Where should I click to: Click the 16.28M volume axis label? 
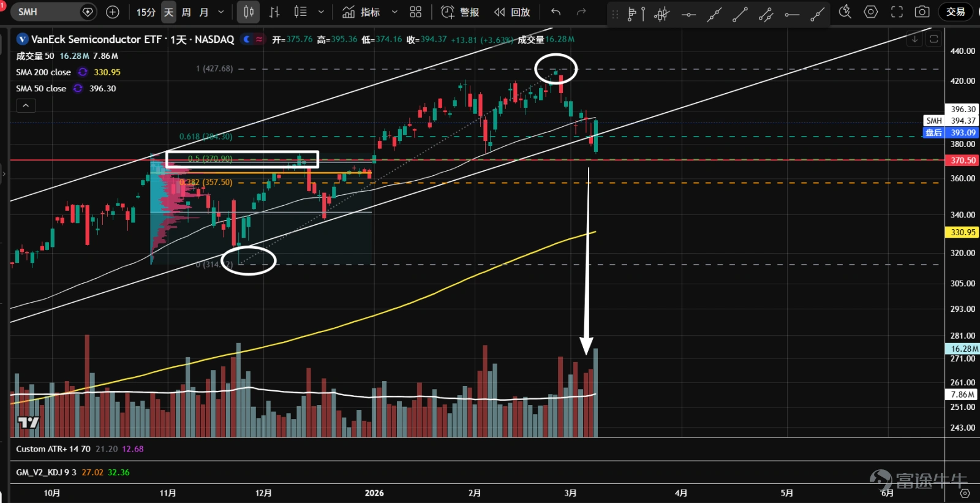click(x=963, y=349)
